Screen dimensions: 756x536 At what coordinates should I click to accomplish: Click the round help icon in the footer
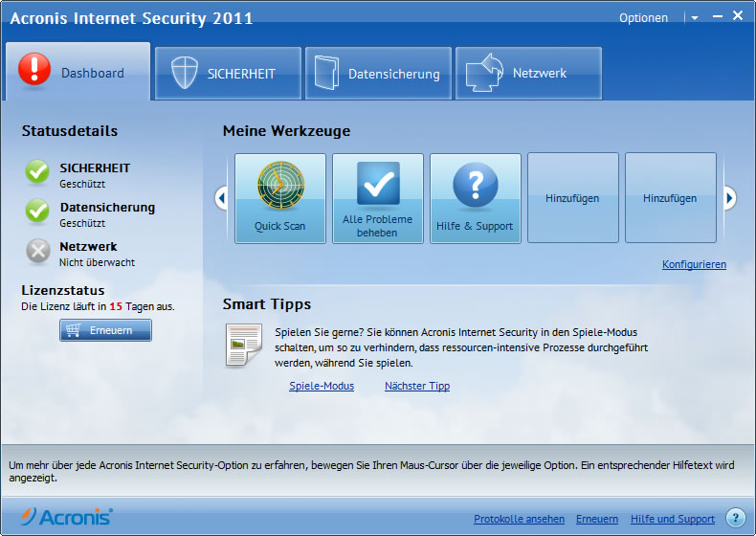tap(735, 518)
